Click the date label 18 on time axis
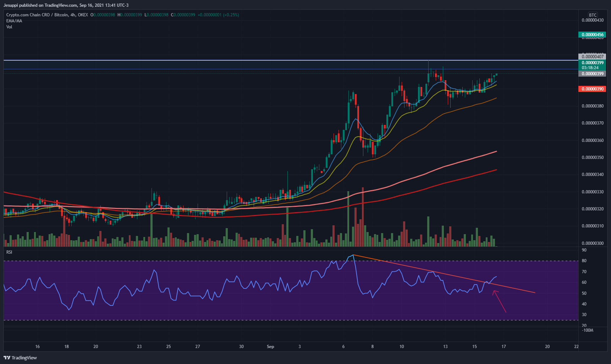 click(67, 347)
